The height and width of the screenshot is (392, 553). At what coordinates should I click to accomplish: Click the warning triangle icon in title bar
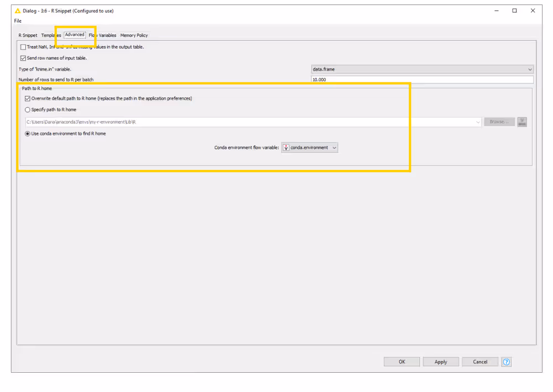(x=18, y=11)
